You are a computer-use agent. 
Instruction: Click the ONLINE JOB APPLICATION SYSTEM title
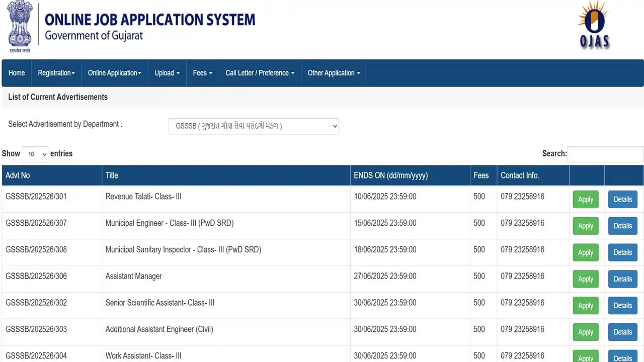pyautogui.click(x=150, y=20)
